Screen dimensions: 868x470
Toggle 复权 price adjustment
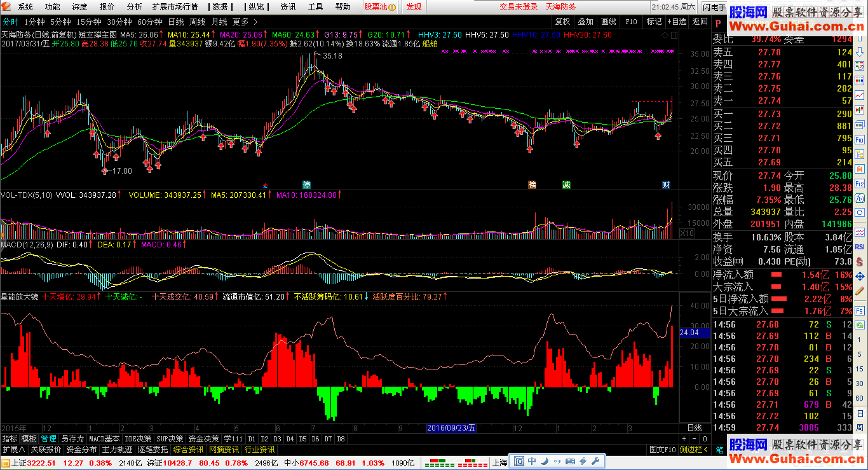[562, 21]
